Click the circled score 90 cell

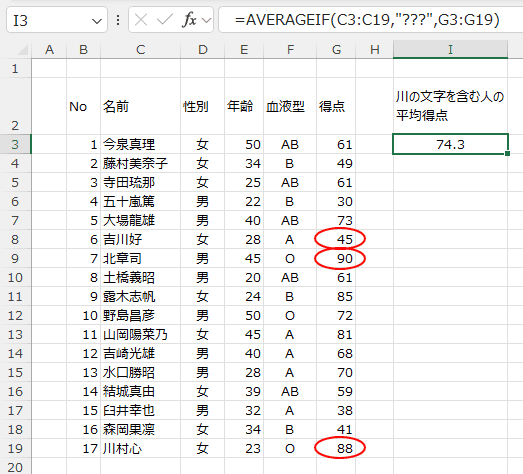336,258
